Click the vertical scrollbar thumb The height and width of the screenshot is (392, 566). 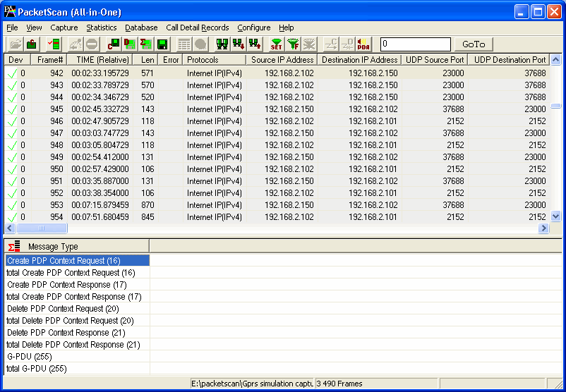556,106
